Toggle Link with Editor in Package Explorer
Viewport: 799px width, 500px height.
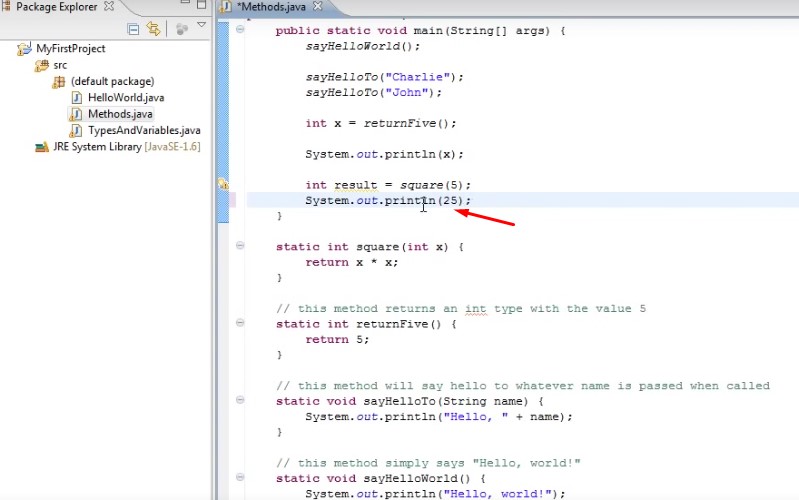153,29
